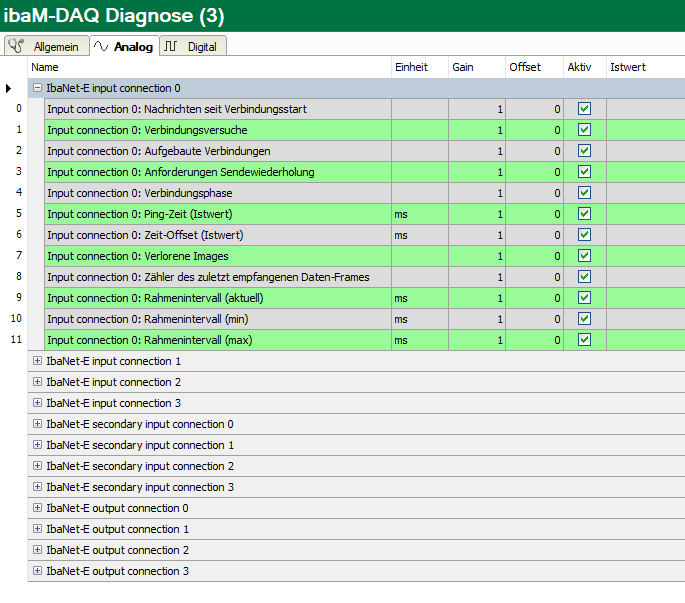Select 'Input connection 0: Verlorene Images' name
This screenshot has height=603, width=685.
tap(218, 256)
